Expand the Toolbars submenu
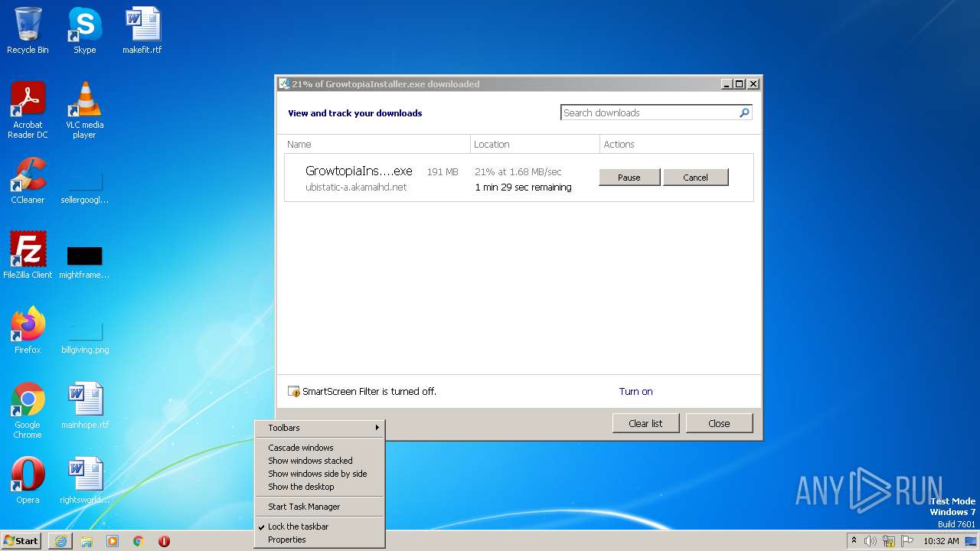Image resolution: width=980 pixels, height=551 pixels. 319,428
